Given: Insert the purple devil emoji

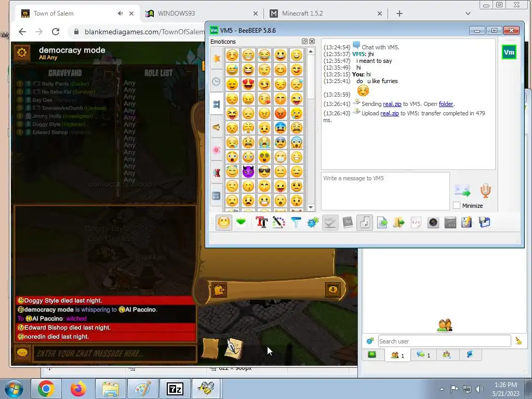Looking at the screenshot, I should point(248,171).
